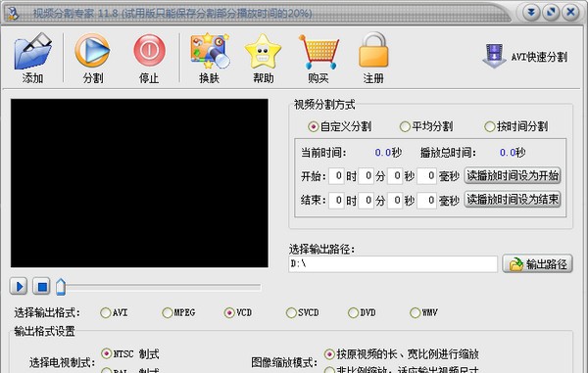Select 按原视频的长、宽比例进行缩放 option
The height and width of the screenshot is (373, 588).
[401, 353]
